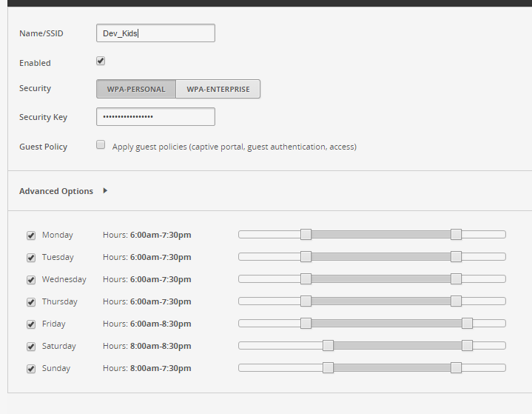Click Tuesday's end time slider handle
The height and width of the screenshot is (414, 532).
click(x=456, y=256)
